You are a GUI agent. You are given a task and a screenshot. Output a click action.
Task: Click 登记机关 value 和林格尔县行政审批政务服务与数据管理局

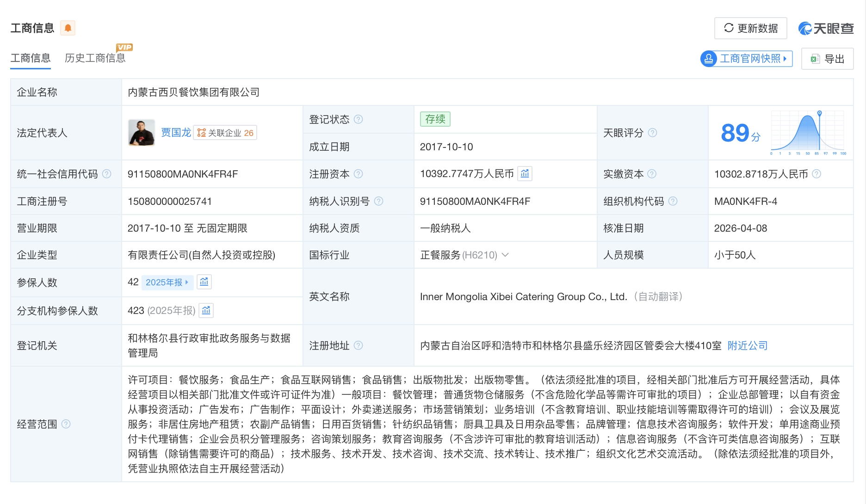tap(209, 345)
